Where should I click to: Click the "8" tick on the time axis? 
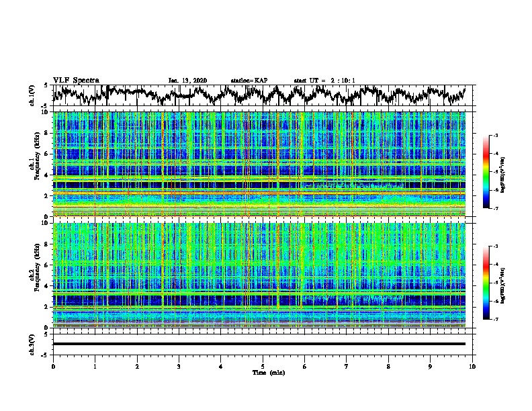[x=388, y=367]
